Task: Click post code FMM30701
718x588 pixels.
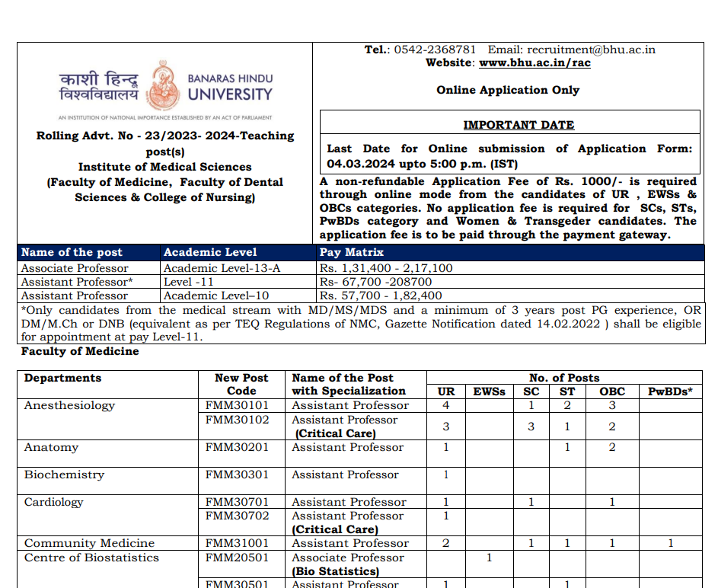Action: (238, 502)
